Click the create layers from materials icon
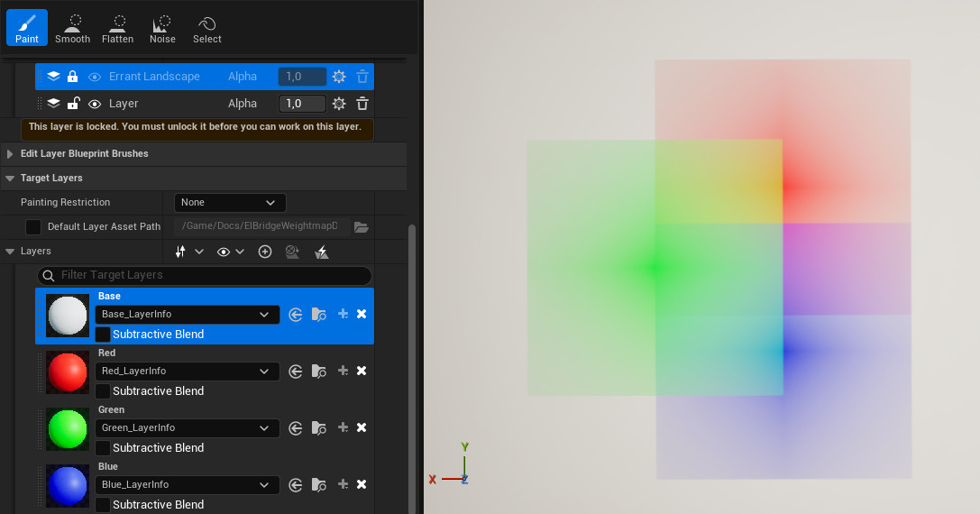This screenshot has width=980, height=514. click(x=292, y=252)
